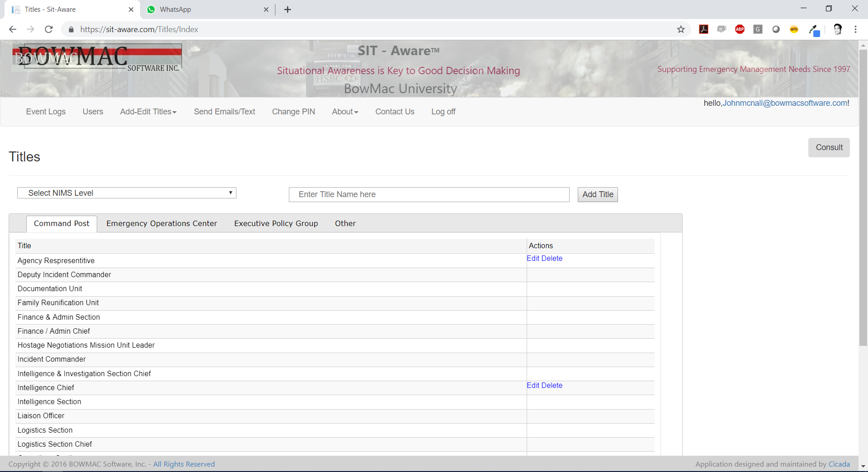868x472 pixels.
Task: Select the Logistics Section Chief row
Action: click(x=335, y=444)
